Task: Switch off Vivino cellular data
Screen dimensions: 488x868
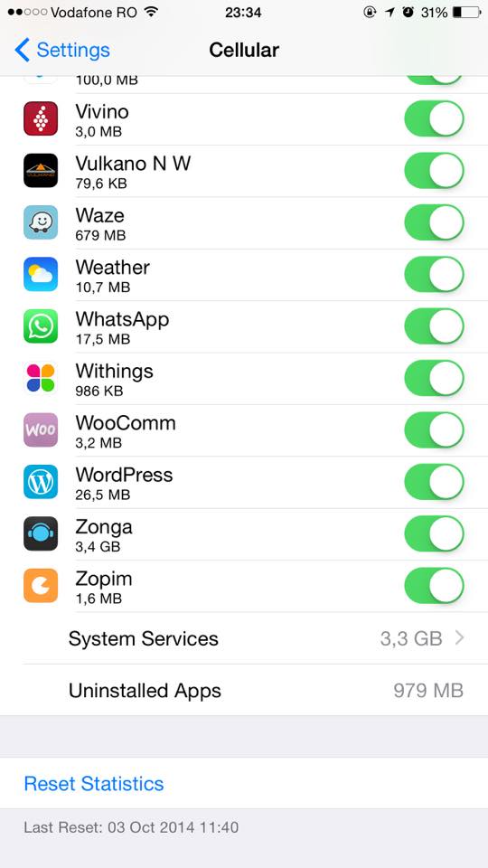Action: tap(435, 118)
